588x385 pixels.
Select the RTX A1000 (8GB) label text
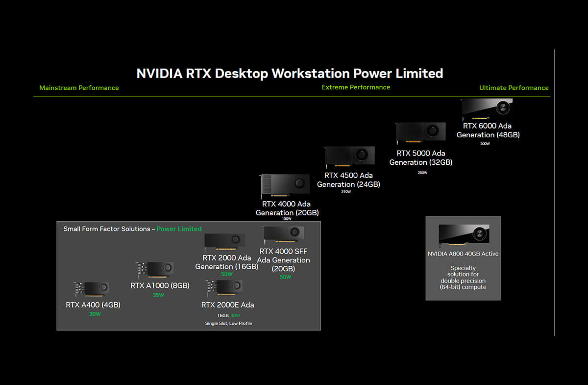point(160,285)
